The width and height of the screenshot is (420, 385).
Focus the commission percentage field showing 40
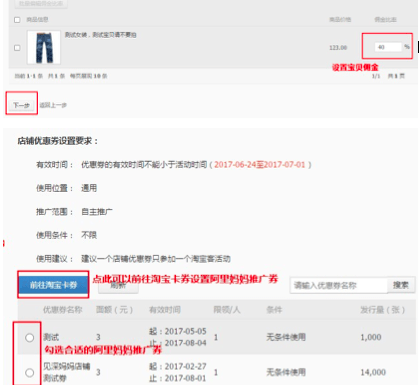coord(388,47)
